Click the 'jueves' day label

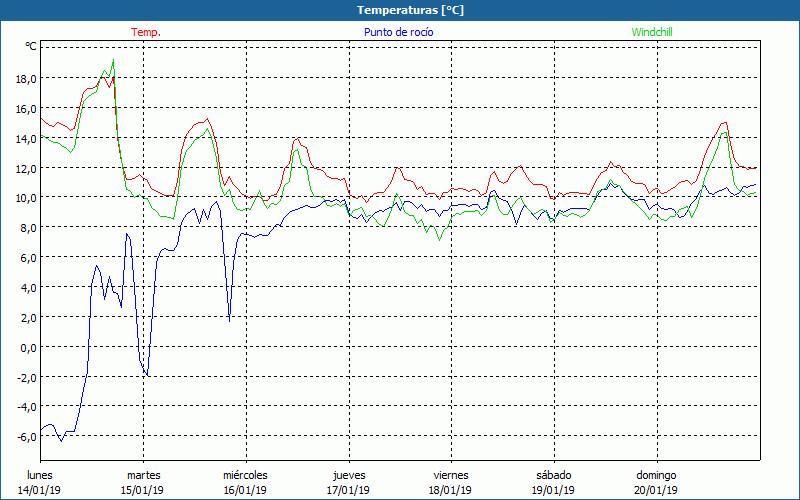349,475
